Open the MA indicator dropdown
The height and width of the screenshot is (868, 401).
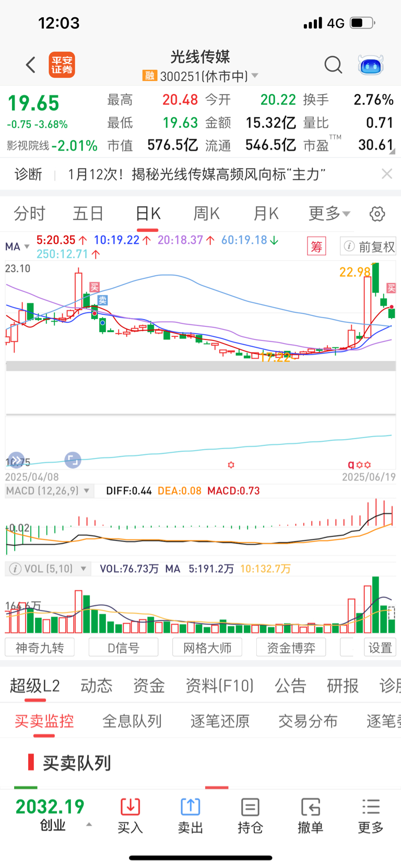pyautogui.click(x=17, y=247)
